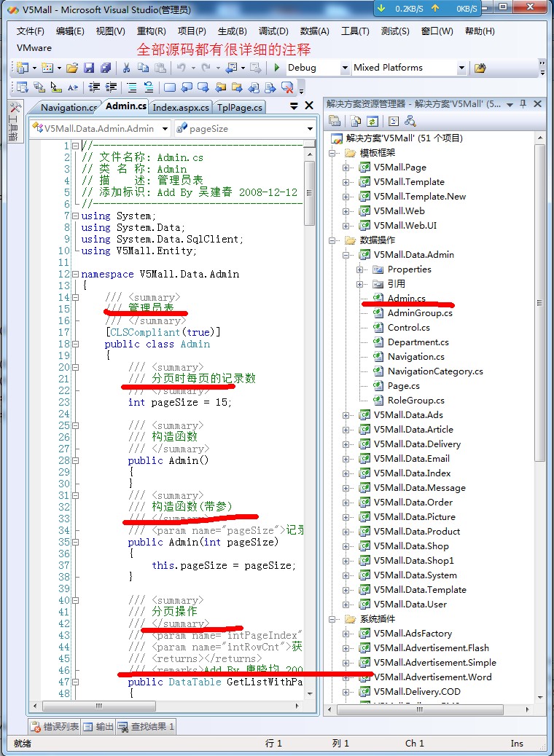554x756 pixels.
Task: Open the 输出 panel tab
Action: coord(98,726)
